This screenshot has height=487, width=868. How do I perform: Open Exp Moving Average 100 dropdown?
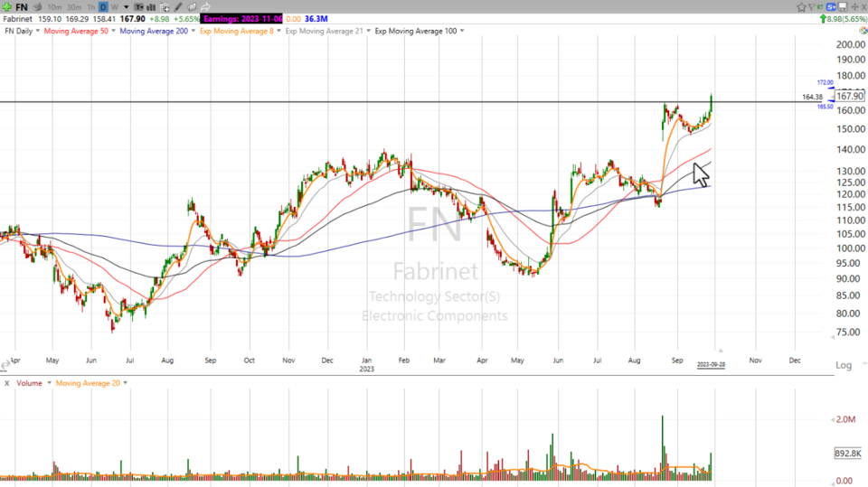click(x=462, y=31)
